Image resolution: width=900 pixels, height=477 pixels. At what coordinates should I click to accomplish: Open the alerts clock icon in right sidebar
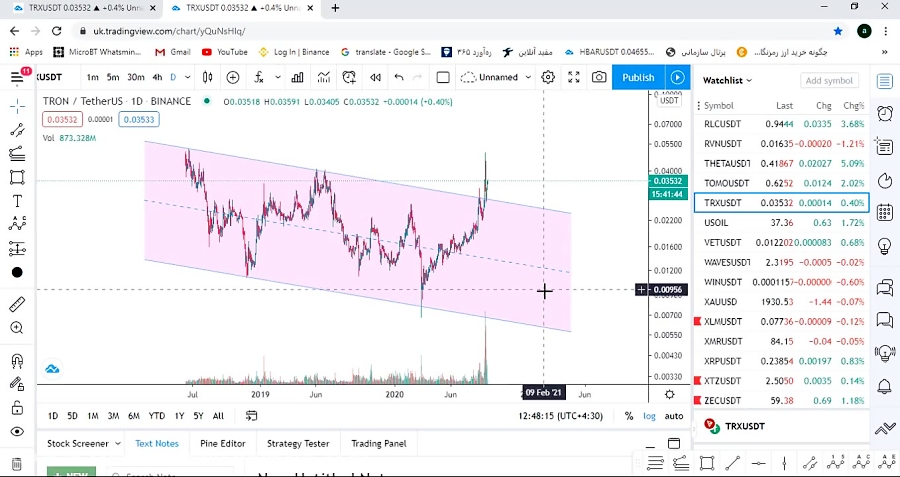coord(885,114)
